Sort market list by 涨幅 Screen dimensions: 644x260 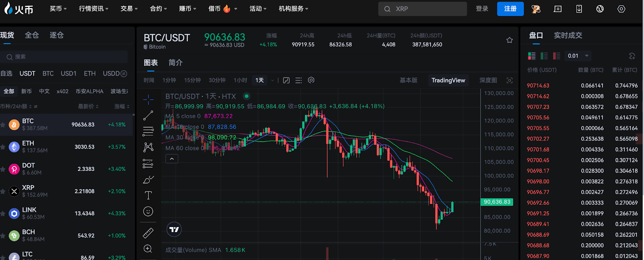[x=122, y=106]
